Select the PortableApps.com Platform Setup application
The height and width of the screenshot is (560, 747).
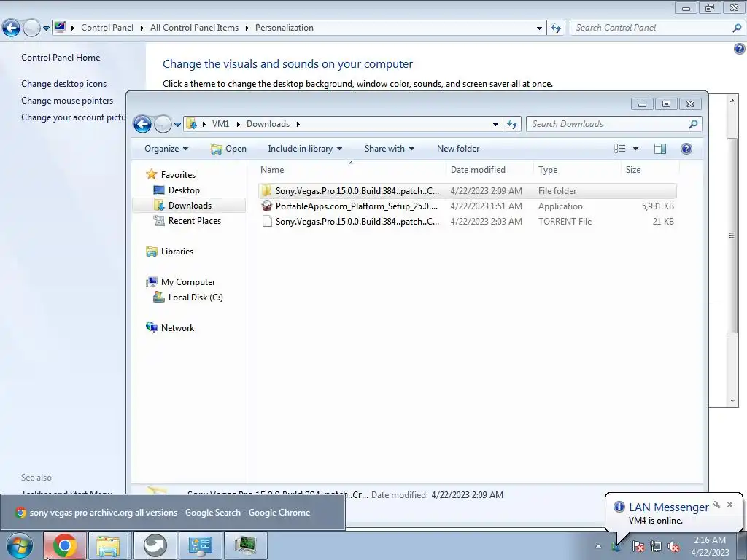coord(468,206)
